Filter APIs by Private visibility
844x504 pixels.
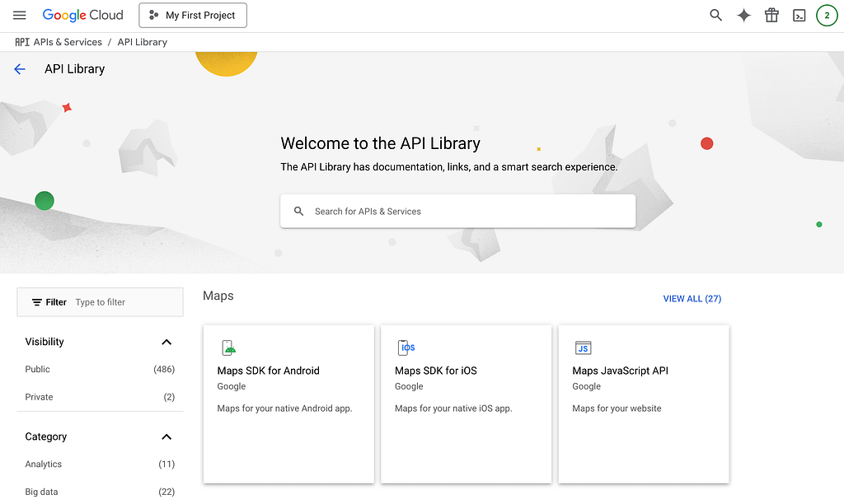click(39, 397)
